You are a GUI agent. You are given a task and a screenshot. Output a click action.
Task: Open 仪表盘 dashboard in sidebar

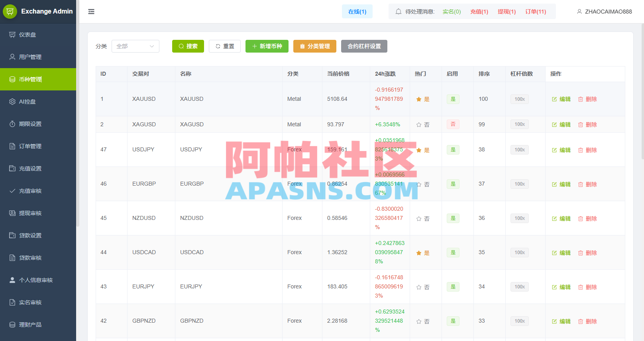38,35
